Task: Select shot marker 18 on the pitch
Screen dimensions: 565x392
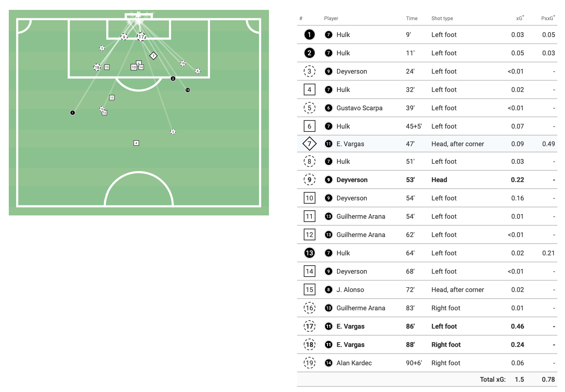Action: [97, 67]
